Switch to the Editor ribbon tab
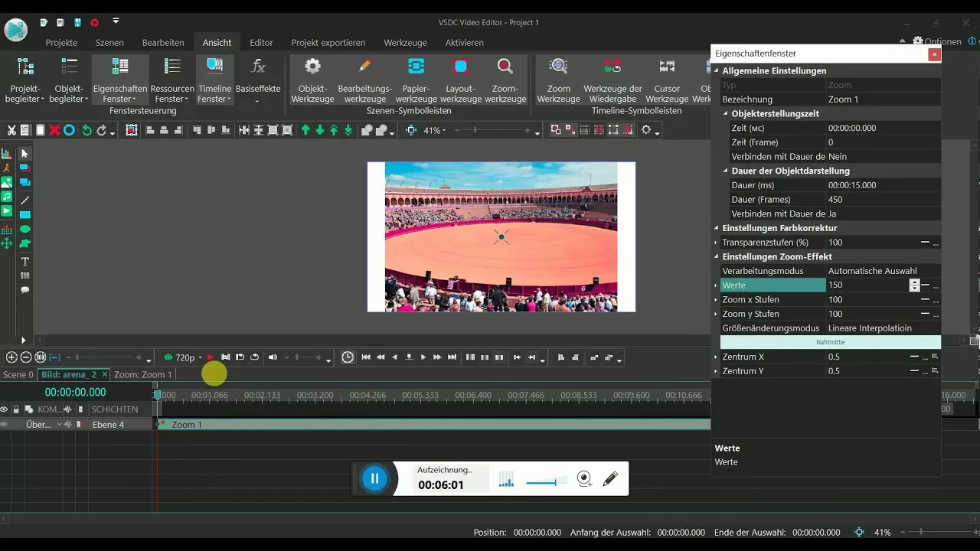The height and width of the screenshot is (551, 980). pos(261,43)
